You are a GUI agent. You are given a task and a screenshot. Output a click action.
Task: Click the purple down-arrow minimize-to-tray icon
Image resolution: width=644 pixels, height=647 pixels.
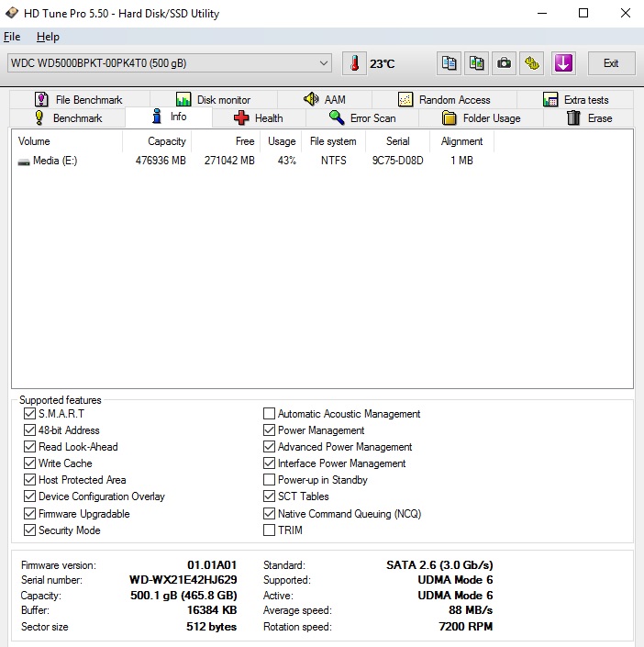563,63
